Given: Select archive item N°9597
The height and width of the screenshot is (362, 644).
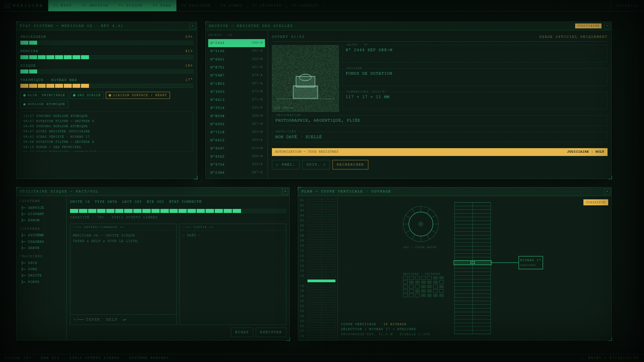Looking at the screenshot, I should pyautogui.click(x=237, y=148).
